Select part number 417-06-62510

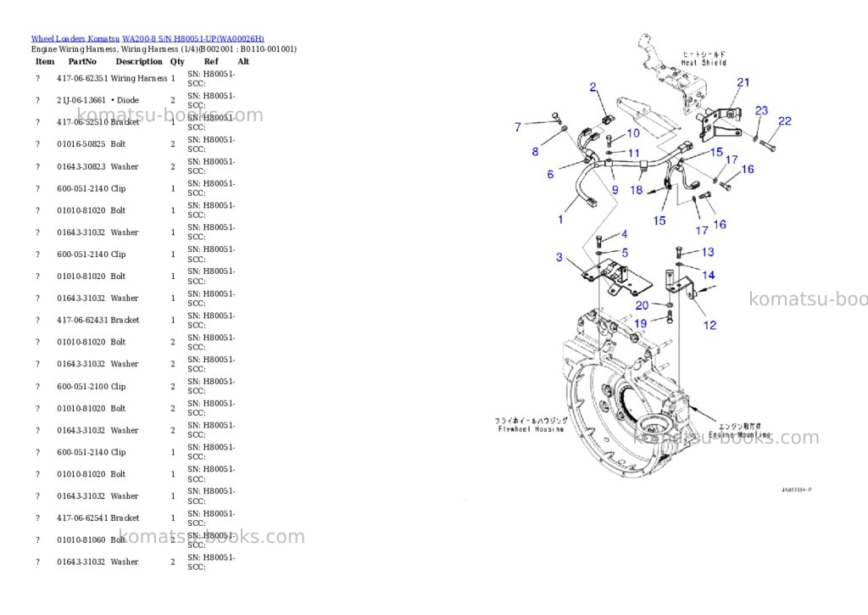point(82,122)
